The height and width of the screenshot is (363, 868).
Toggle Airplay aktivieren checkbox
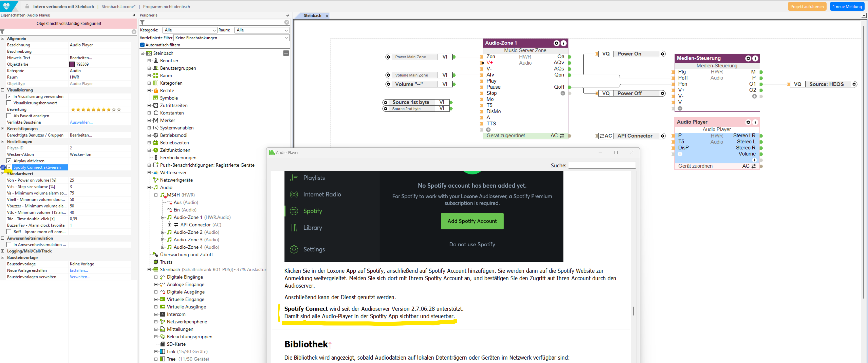(9, 161)
